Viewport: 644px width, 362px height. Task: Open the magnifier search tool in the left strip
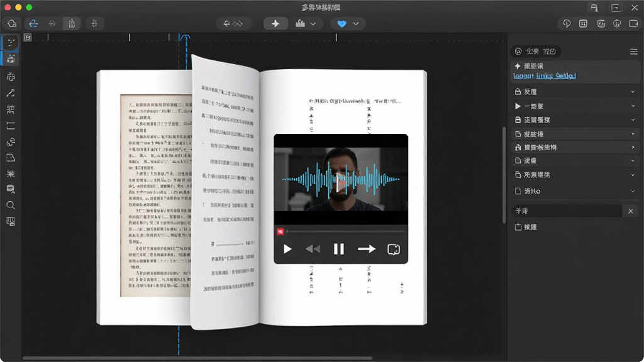click(x=11, y=206)
